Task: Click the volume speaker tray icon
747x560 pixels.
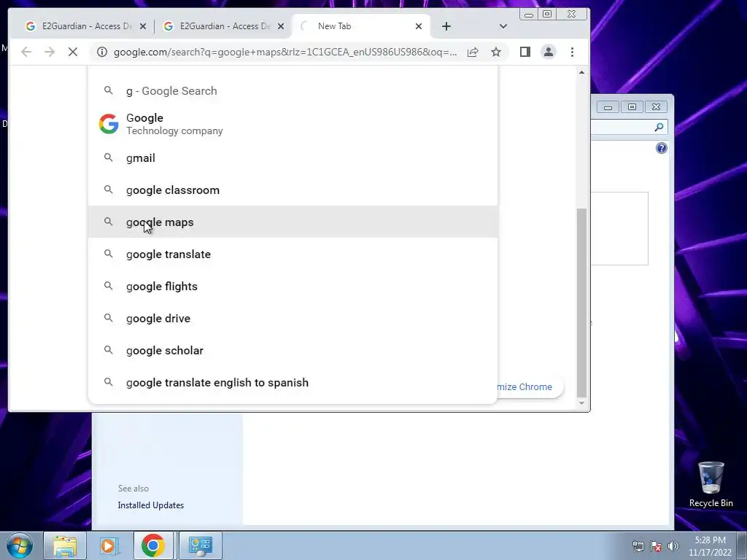Action: click(x=673, y=546)
